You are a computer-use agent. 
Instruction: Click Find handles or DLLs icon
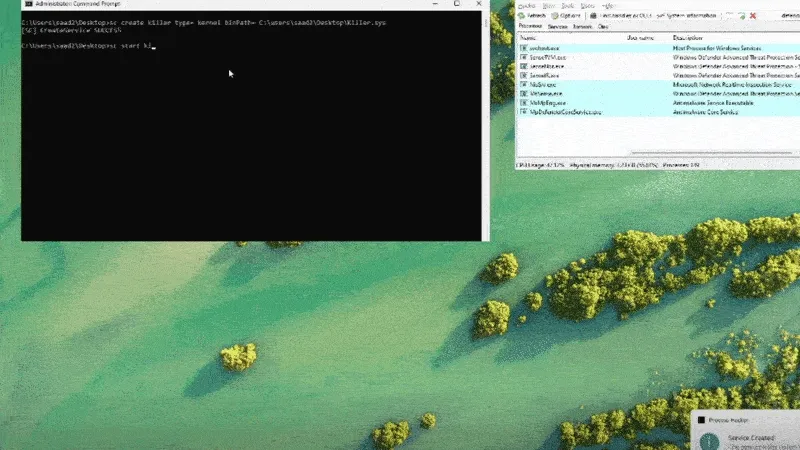(594, 16)
